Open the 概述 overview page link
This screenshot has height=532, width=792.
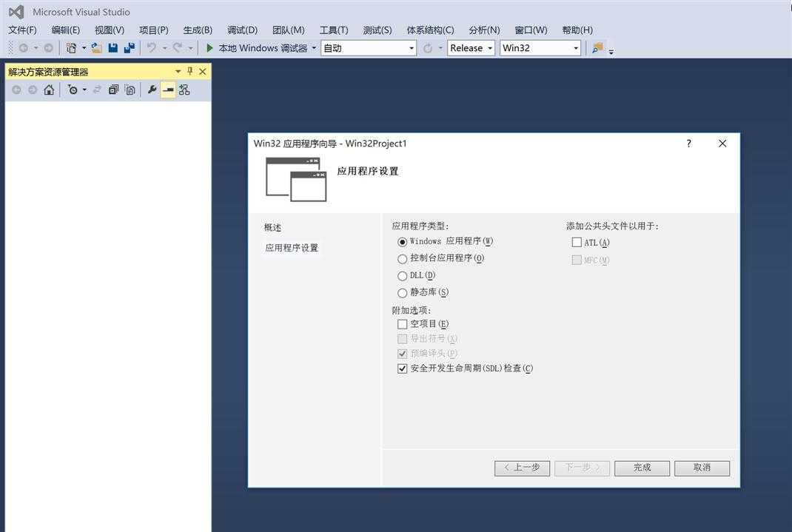[x=272, y=228]
